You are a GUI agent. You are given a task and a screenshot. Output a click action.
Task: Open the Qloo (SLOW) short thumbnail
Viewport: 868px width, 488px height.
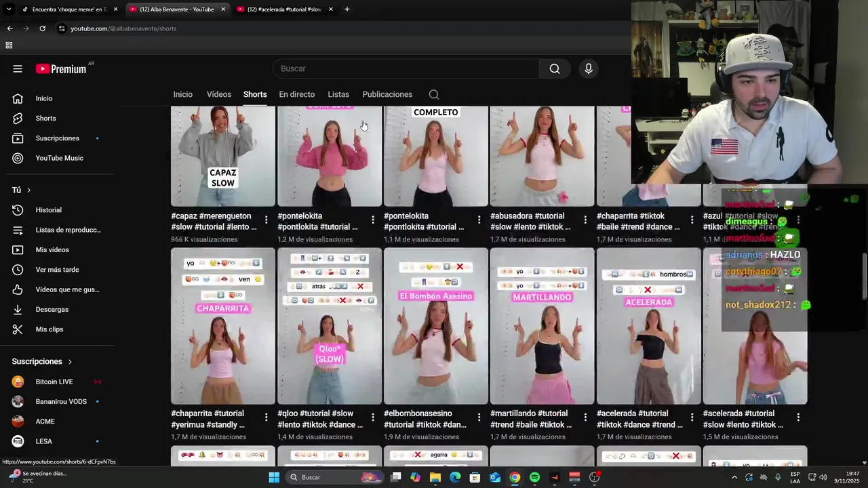click(330, 326)
